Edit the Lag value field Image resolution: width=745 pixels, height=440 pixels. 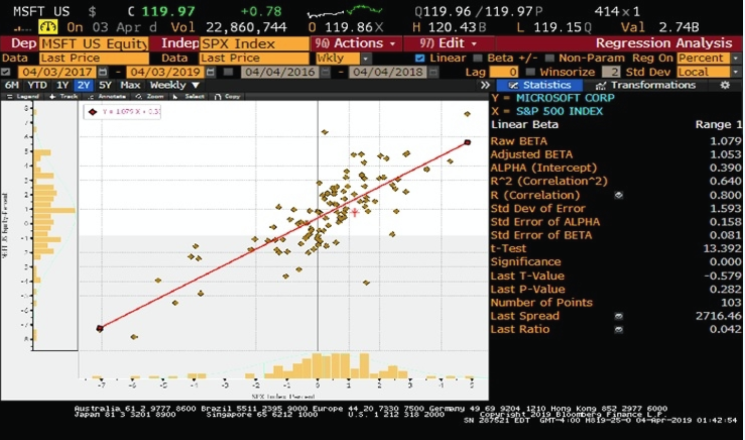coord(504,72)
